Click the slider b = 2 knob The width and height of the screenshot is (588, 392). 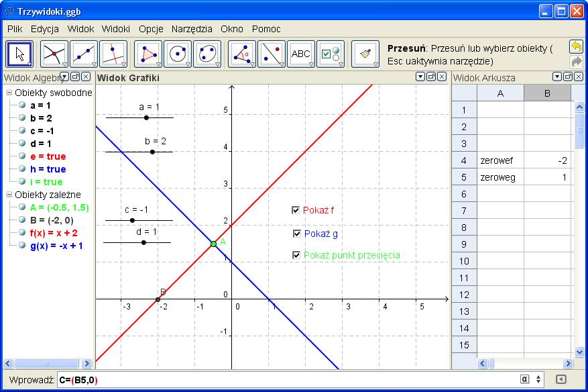(152, 152)
